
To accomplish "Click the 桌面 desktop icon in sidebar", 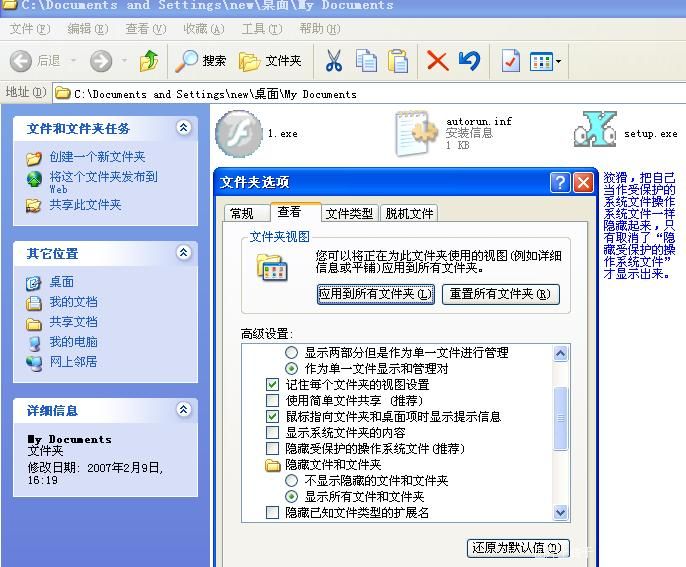I will [x=34, y=283].
